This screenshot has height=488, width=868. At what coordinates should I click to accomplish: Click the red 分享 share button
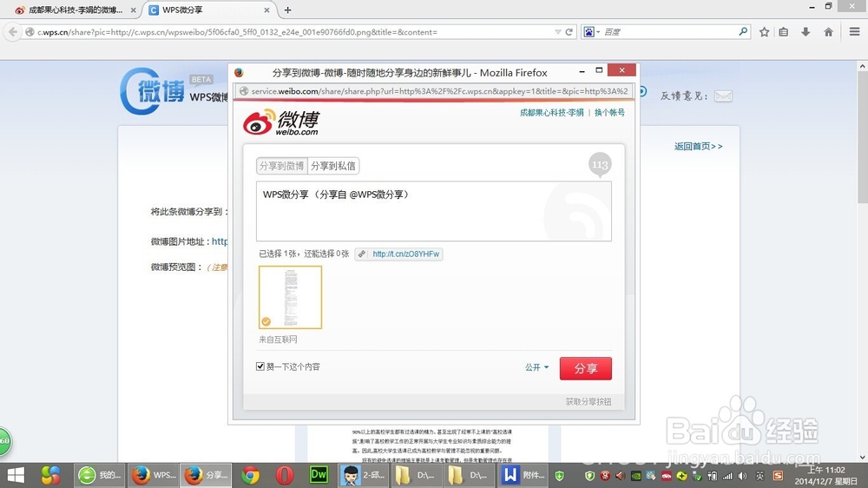[586, 368]
